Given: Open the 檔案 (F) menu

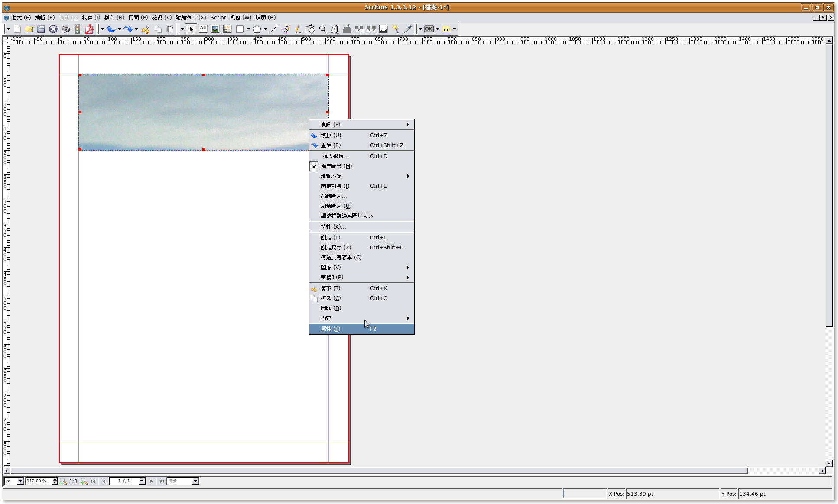Looking at the screenshot, I should pyautogui.click(x=21, y=18).
